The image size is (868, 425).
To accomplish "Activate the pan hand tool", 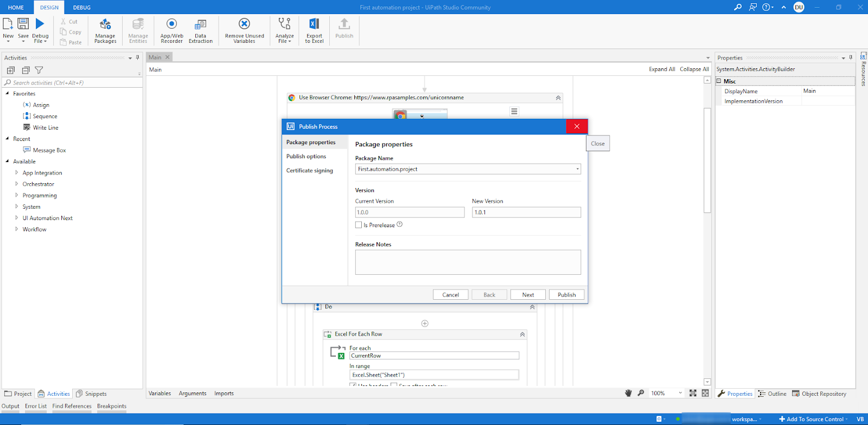I will 628,393.
